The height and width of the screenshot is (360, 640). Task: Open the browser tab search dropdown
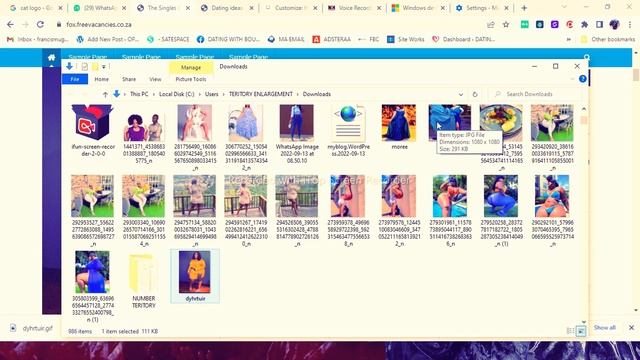(564, 7)
